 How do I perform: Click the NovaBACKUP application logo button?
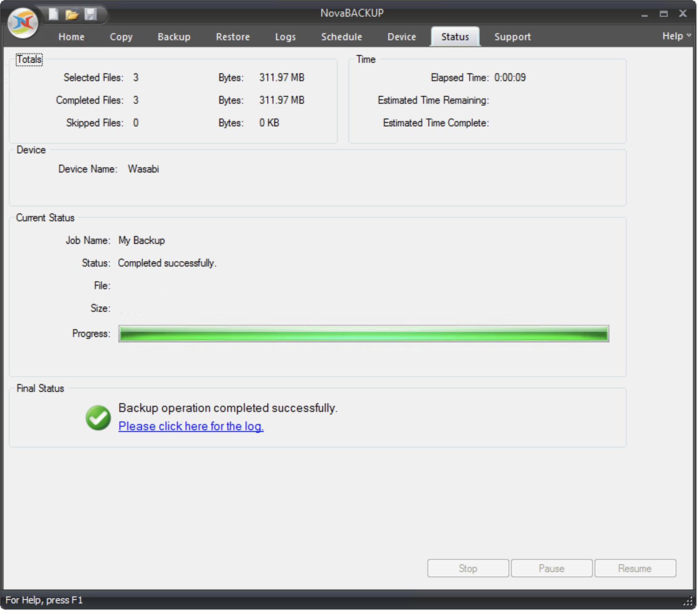pos(23,23)
